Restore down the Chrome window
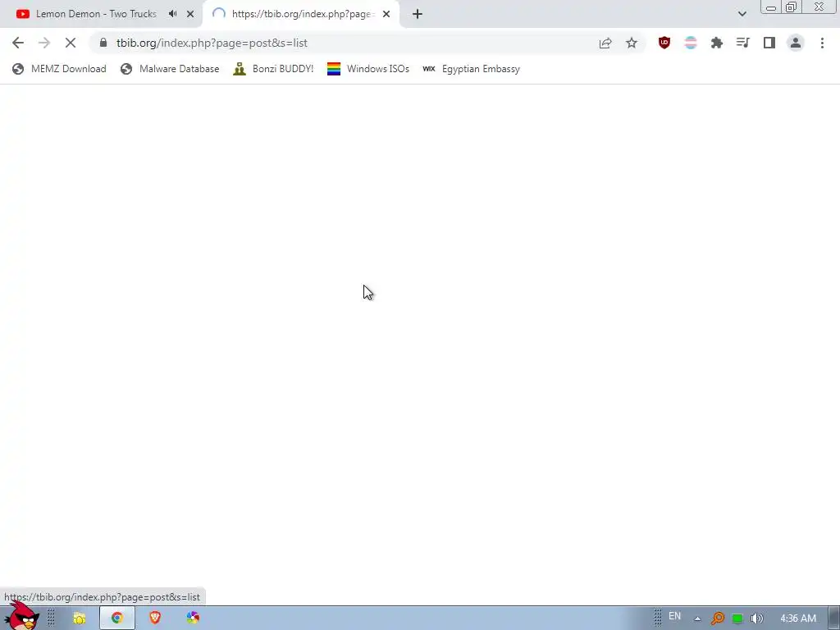 792,7
